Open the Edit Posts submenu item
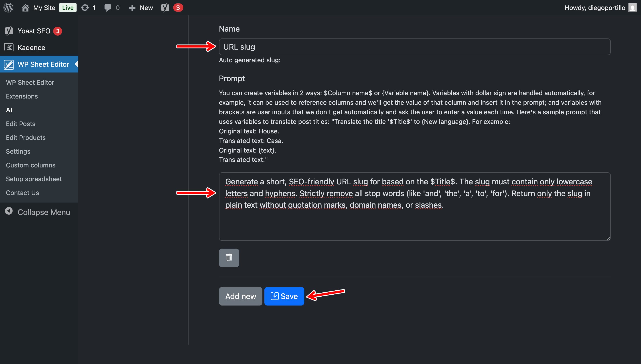 point(20,123)
